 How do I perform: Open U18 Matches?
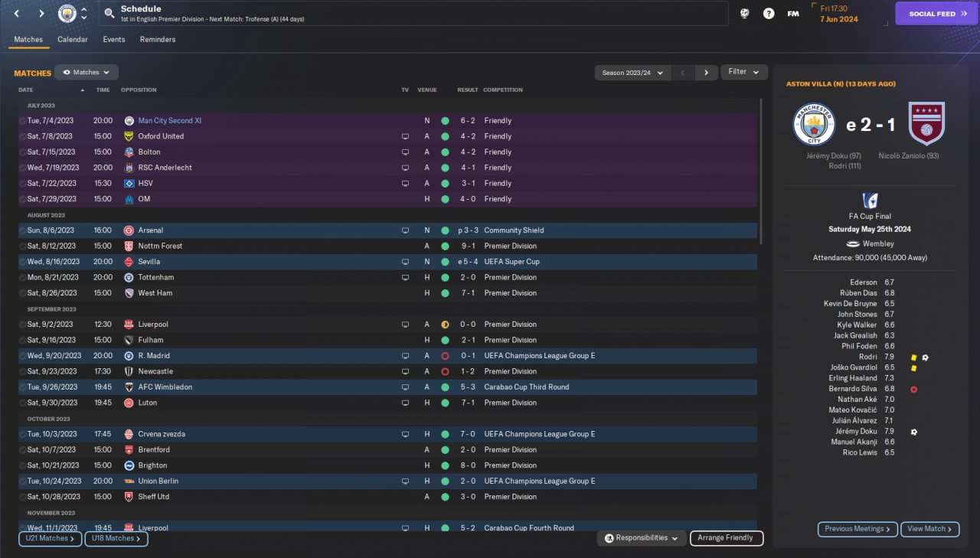click(x=116, y=539)
